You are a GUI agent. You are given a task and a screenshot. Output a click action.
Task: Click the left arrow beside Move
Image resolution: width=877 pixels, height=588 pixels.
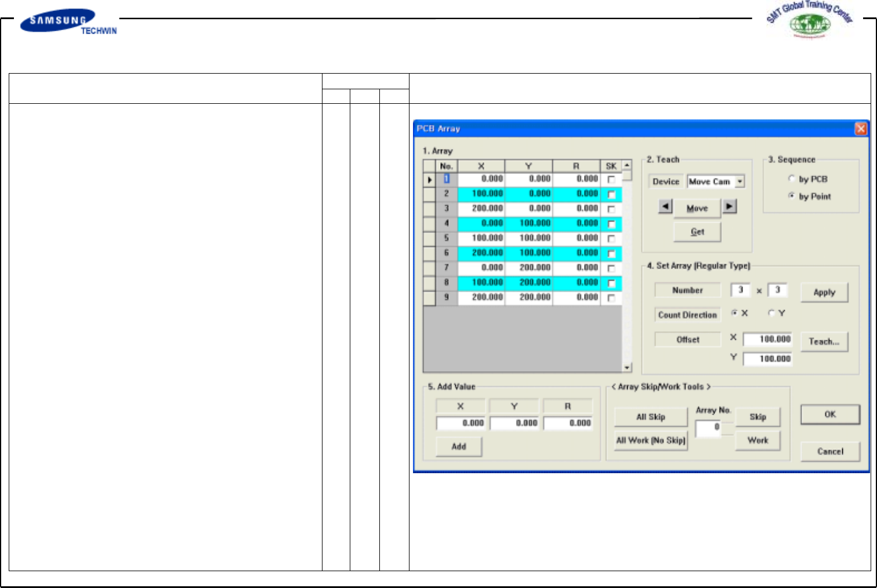coord(665,206)
